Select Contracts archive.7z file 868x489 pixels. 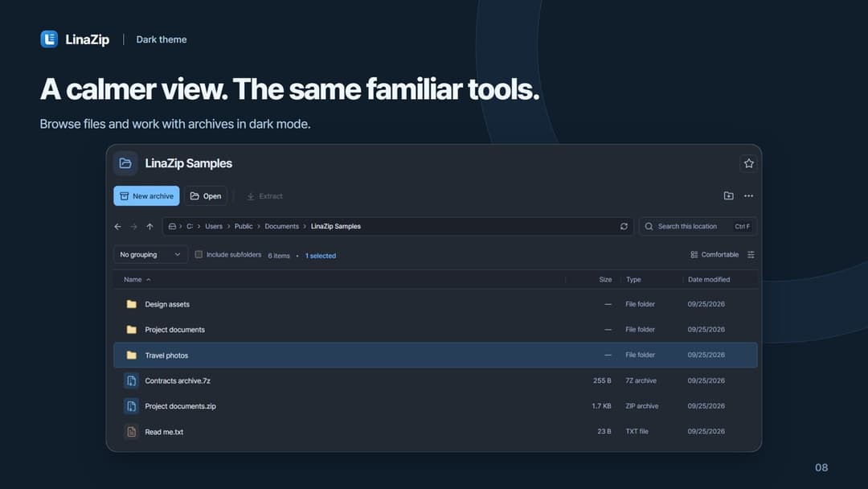(x=436, y=380)
